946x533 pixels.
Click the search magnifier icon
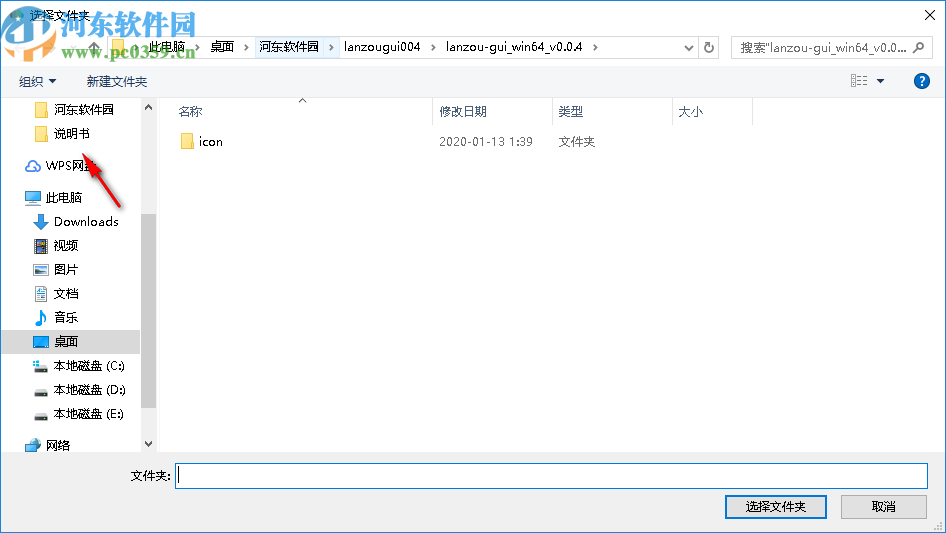point(918,47)
